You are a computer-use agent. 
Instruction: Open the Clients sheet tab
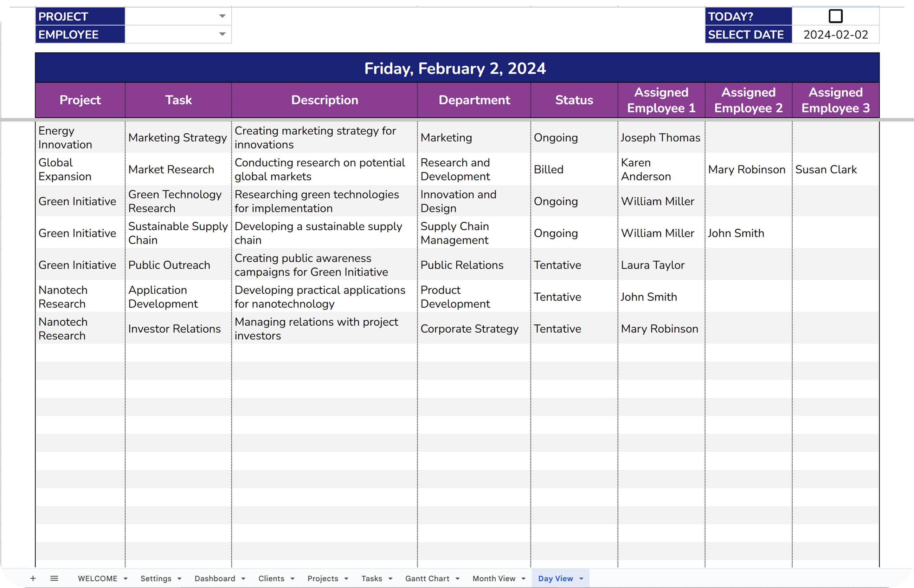click(x=271, y=579)
